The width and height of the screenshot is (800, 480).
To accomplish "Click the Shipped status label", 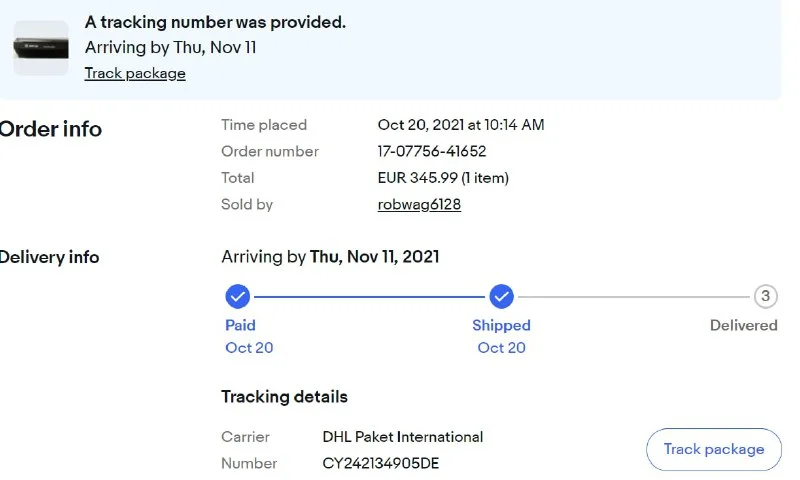I will click(x=501, y=325).
